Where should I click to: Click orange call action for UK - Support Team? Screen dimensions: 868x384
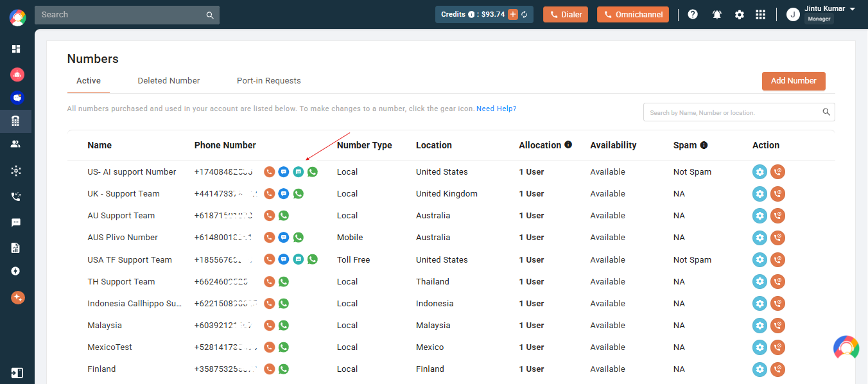778,194
